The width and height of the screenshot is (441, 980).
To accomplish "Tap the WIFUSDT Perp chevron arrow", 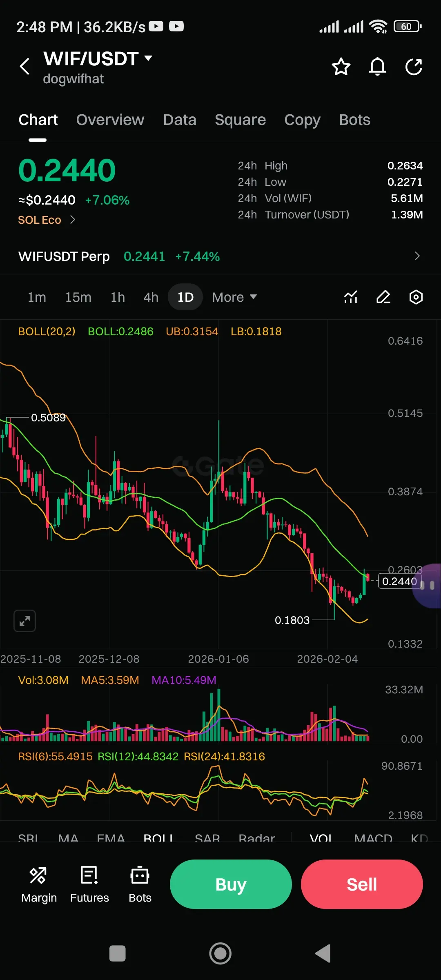I will (417, 256).
